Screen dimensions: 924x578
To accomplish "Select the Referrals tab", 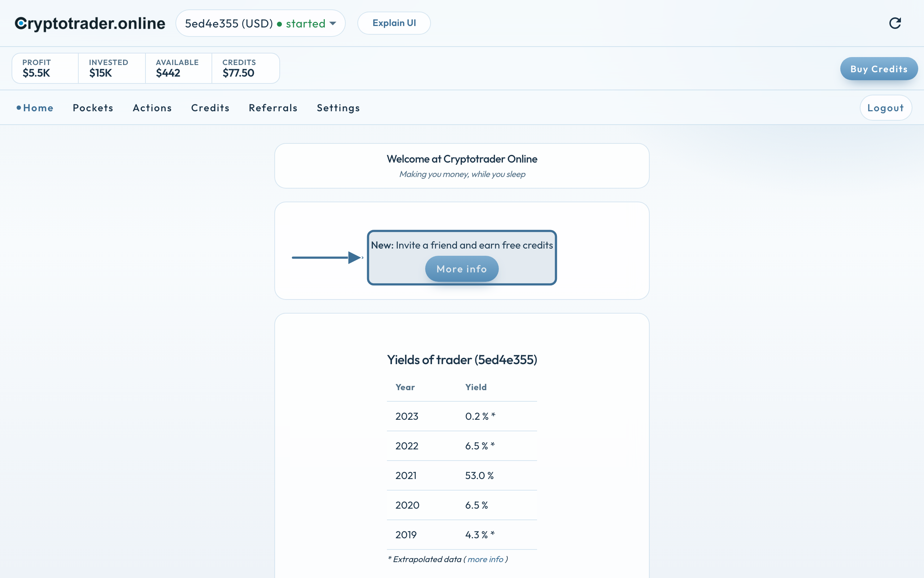I will tap(273, 108).
